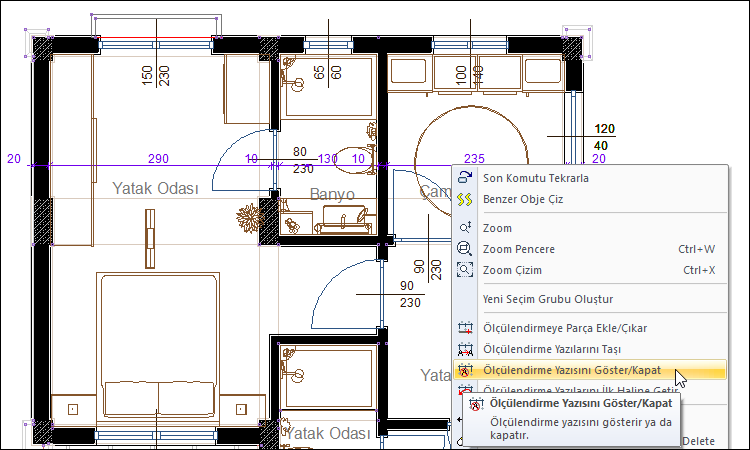750x450 pixels.
Task: Select Son Komutu Tekrarla menu entry
Action: (x=590, y=178)
